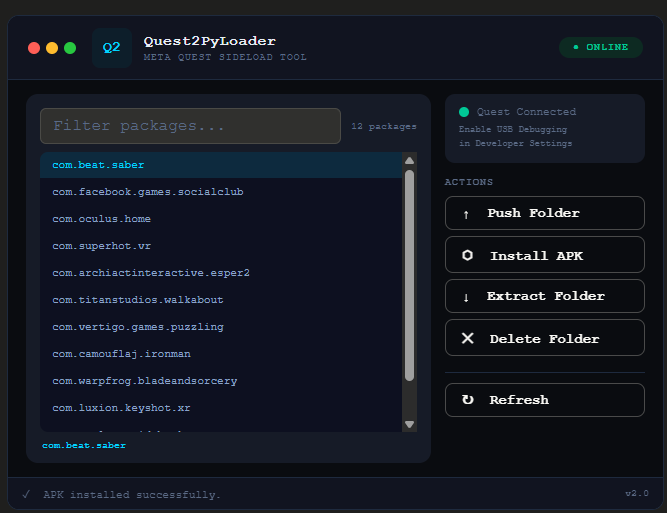
Task: Click the circular arrow Refresh icon
Action: (467, 399)
